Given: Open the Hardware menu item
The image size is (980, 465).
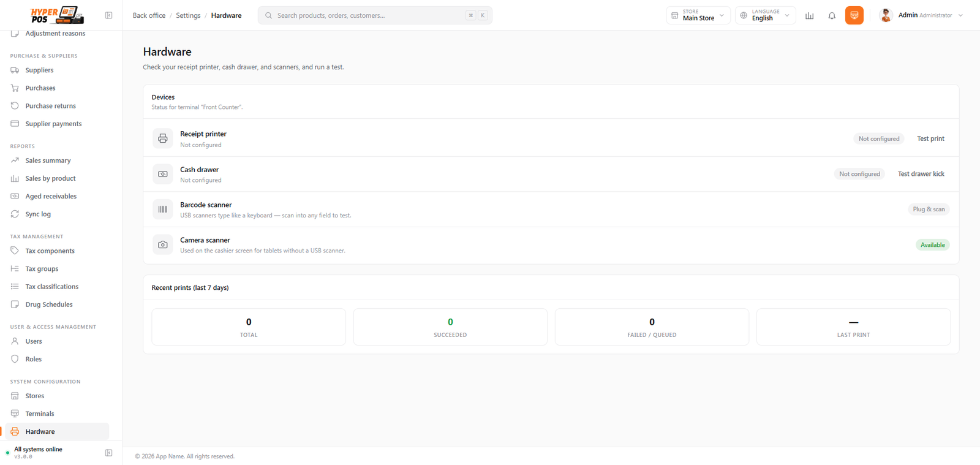Looking at the screenshot, I should [57, 431].
